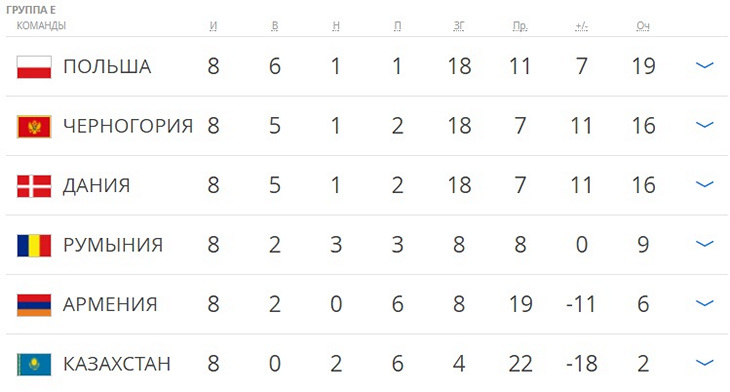Click the И column header

[213, 26]
